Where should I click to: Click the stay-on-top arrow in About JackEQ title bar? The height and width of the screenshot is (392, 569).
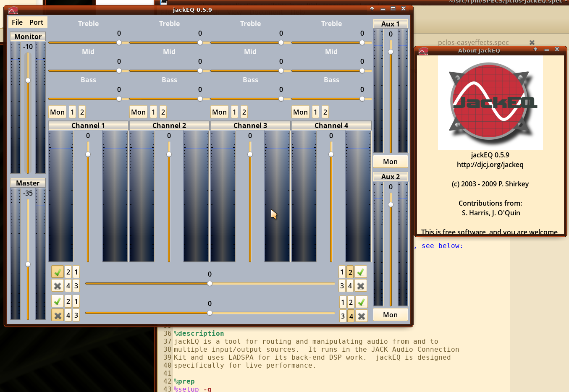pyautogui.click(x=535, y=50)
